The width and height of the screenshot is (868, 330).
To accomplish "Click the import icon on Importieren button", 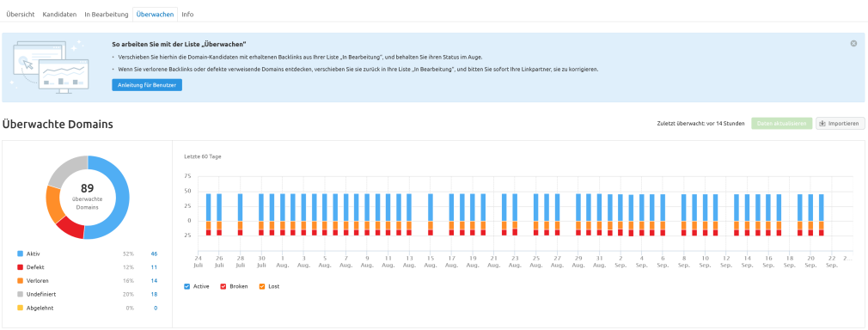I will [822, 124].
